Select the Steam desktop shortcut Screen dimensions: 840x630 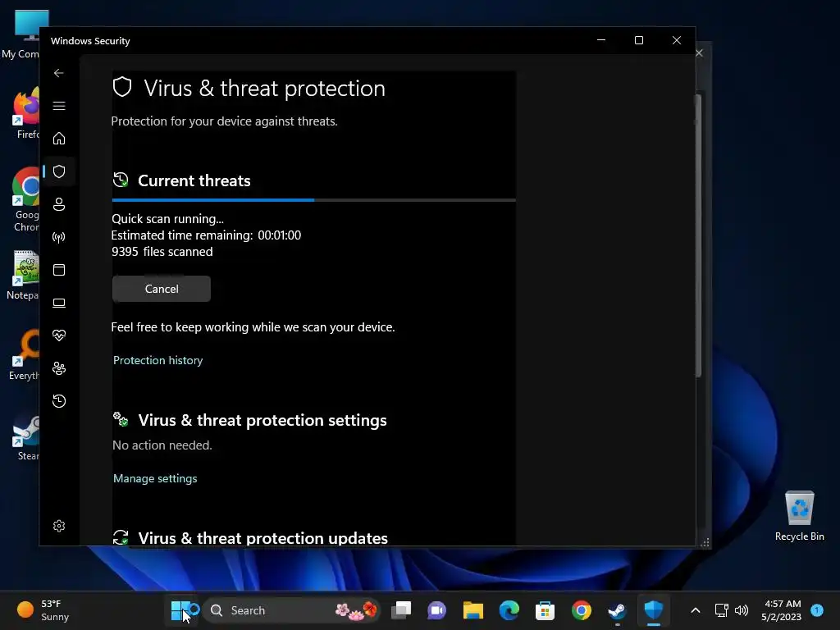(x=27, y=436)
